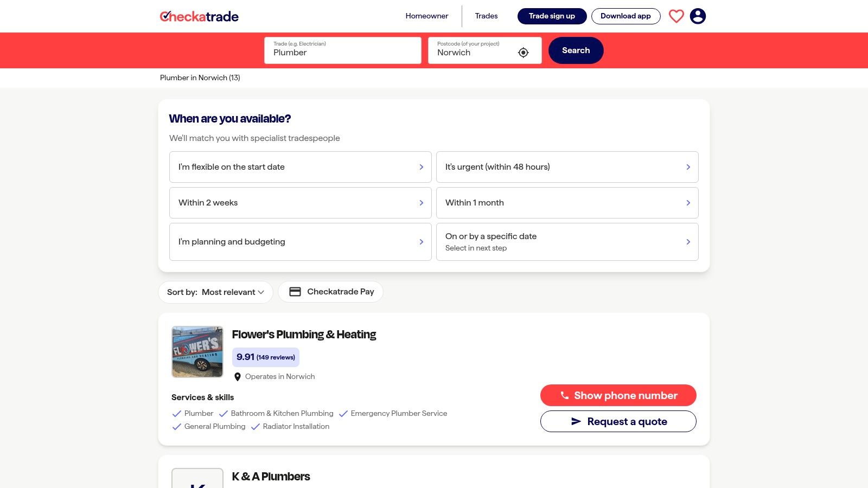Click the Trade sign up button
The height and width of the screenshot is (488, 868).
click(552, 16)
